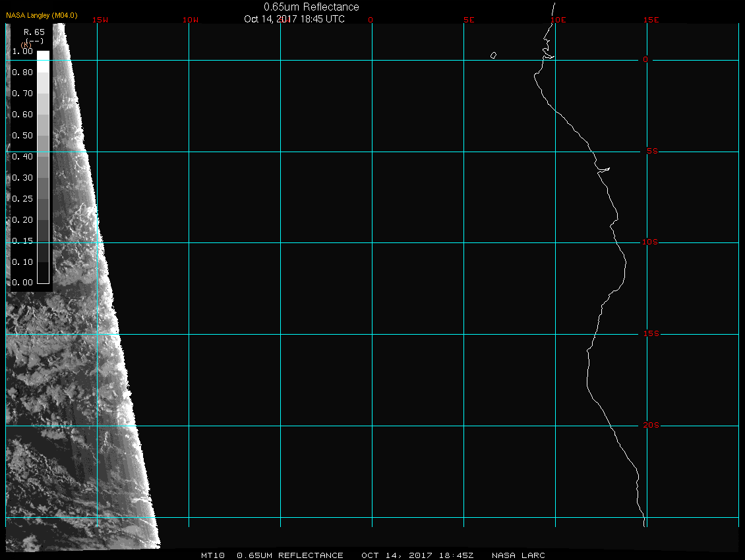This screenshot has height=560, width=745.
Task: Select the 0.65um Reflectance title text
Action: click(311, 7)
